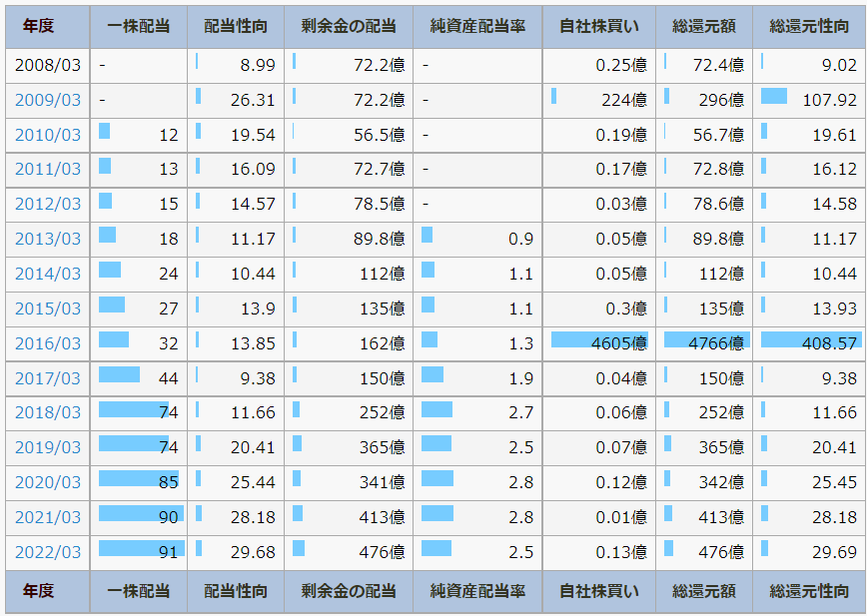The height and width of the screenshot is (616, 867).
Task: Select the 72.4億 total return value
Action: coord(718,65)
